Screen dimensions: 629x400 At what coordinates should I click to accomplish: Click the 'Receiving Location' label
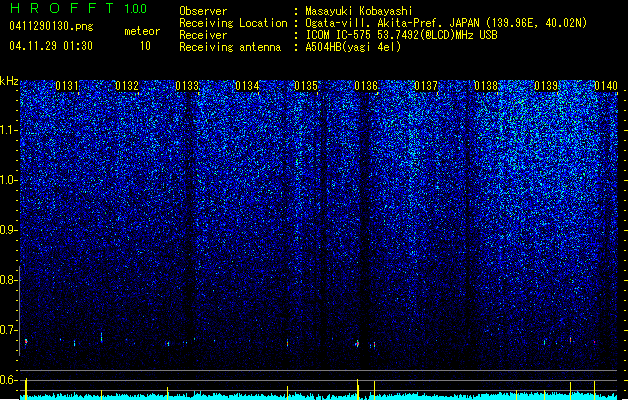point(233,23)
